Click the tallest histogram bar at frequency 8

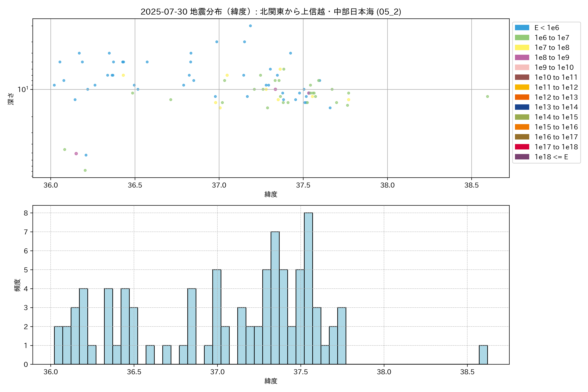coord(308,288)
